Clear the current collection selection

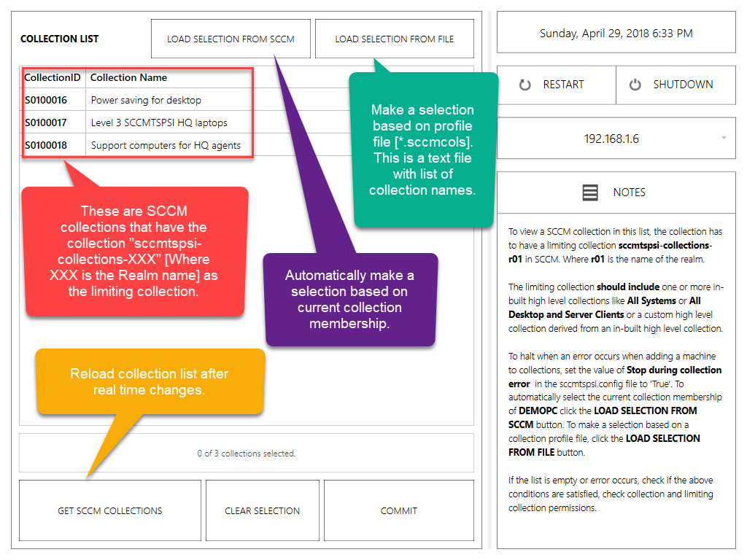point(263,510)
